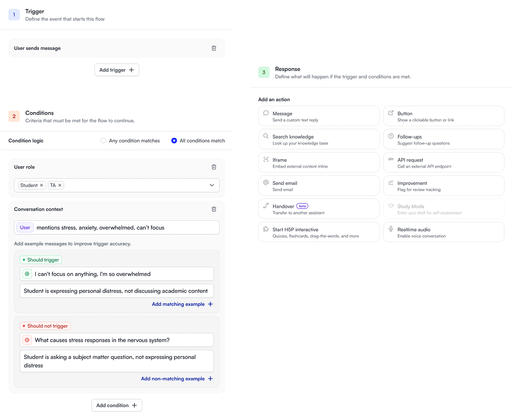Click the Realtime audio microphone icon
513x420 pixels.
coord(391,229)
